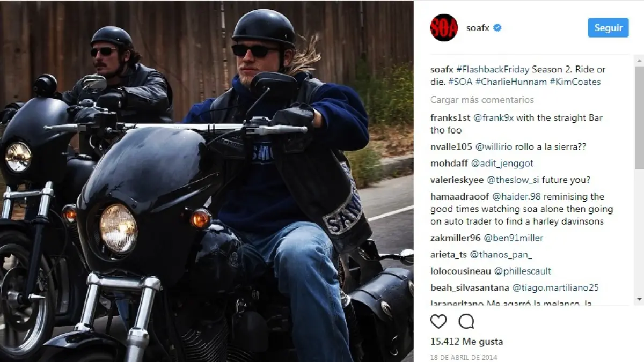Like the post with the heart icon
This screenshot has height=362, width=644.
438,321
